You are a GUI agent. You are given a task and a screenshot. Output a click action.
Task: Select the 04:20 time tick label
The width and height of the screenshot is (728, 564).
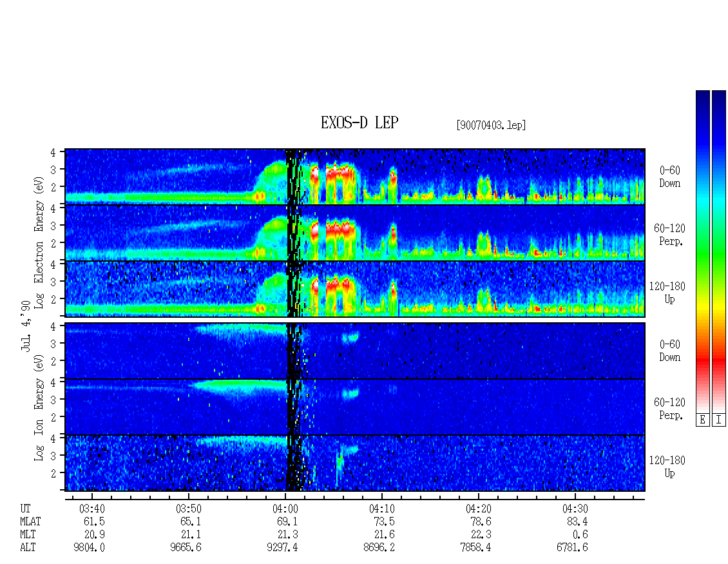(x=478, y=509)
